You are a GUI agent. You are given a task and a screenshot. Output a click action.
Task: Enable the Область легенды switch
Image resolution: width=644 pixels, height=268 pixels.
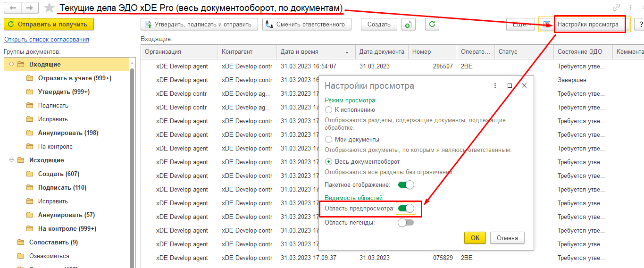[x=406, y=222]
